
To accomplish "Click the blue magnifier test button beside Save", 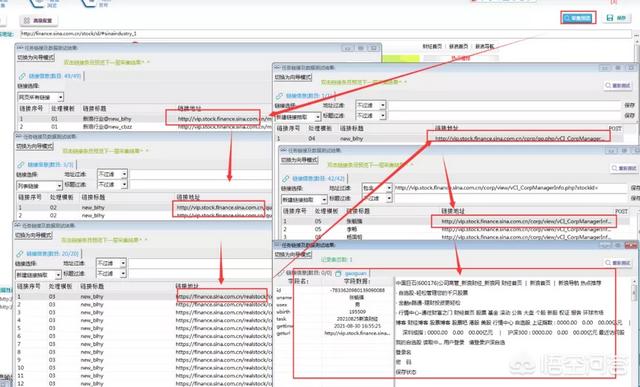I will (578, 18).
